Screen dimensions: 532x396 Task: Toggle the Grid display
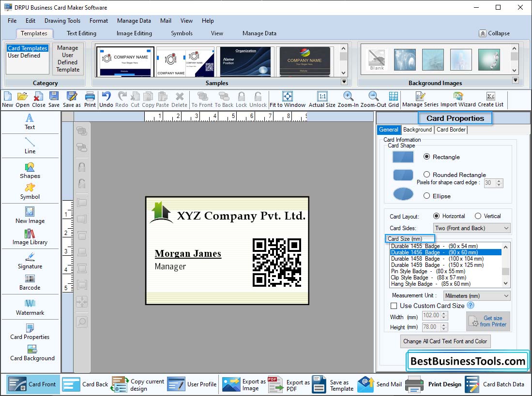tap(394, 100)
